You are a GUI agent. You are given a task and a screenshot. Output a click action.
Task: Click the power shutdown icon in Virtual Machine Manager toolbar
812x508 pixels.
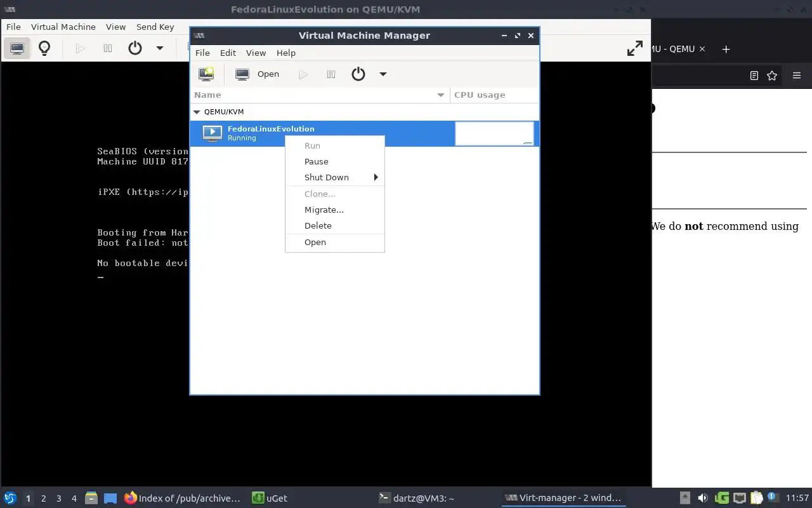tap(358, 74)
